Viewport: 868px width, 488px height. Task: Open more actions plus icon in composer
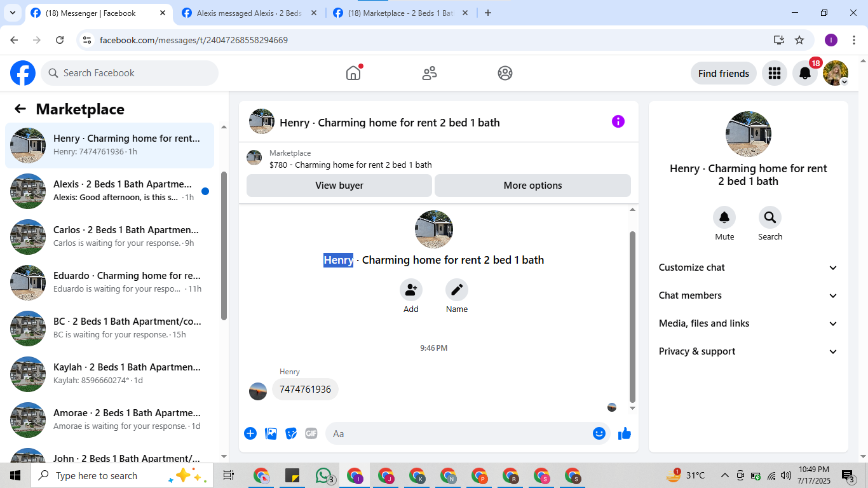[x=250, y=433]
